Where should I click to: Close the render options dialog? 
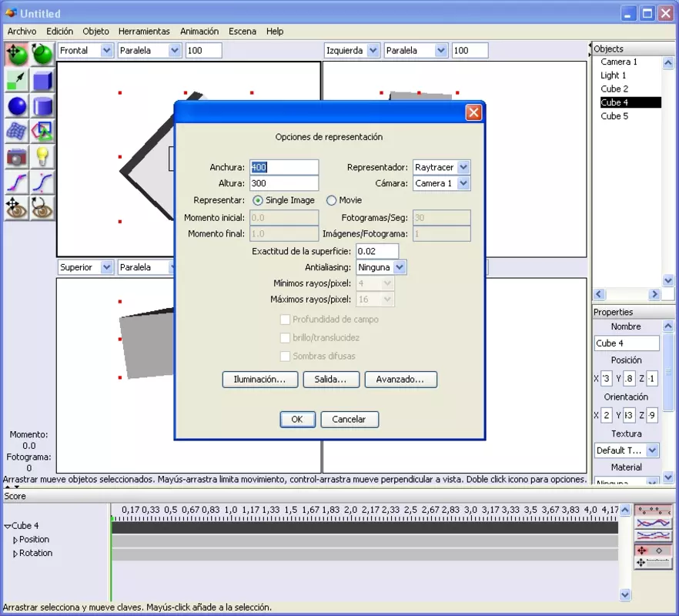473,112
